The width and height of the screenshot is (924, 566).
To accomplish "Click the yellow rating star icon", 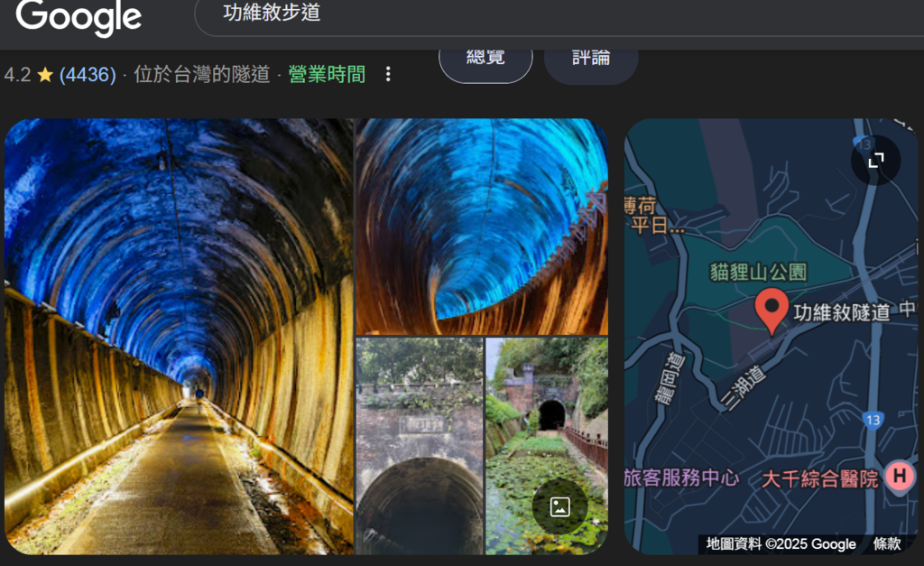I will [45, 75].
